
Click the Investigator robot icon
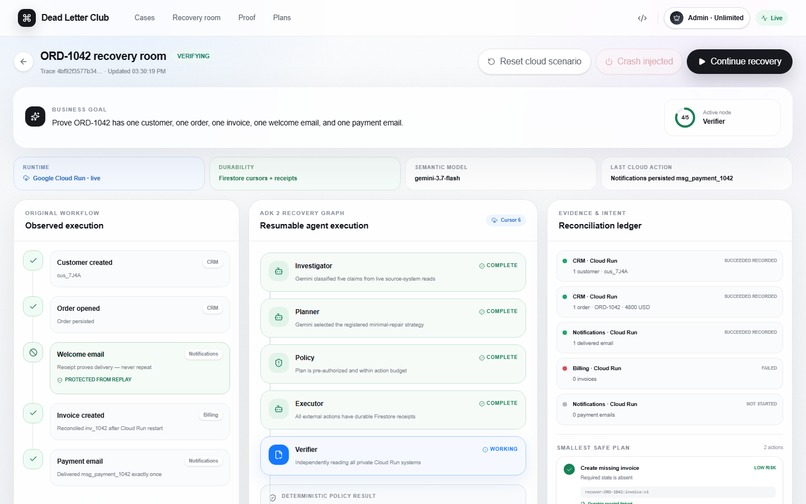[x=279, y=271]
